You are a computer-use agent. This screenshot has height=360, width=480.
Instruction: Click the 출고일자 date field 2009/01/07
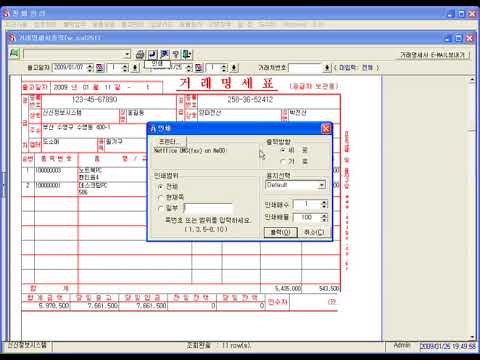coord(69,68)
